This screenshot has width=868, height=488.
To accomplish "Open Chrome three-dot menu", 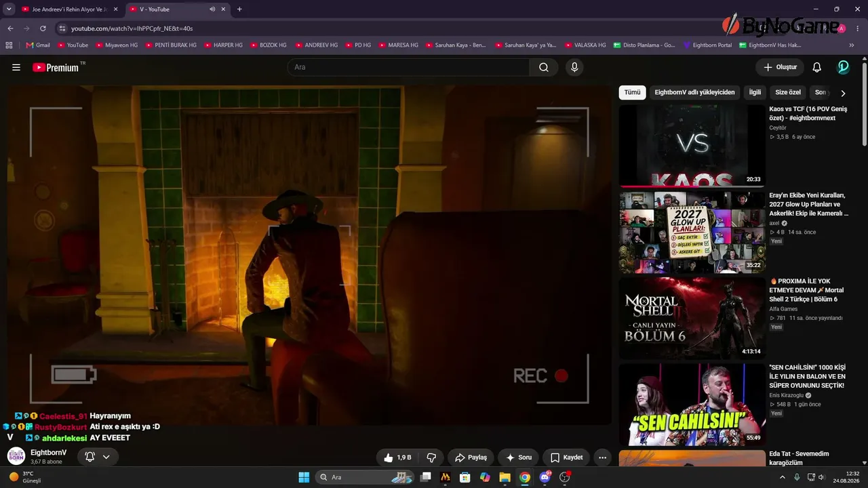I will pos(858,28).
